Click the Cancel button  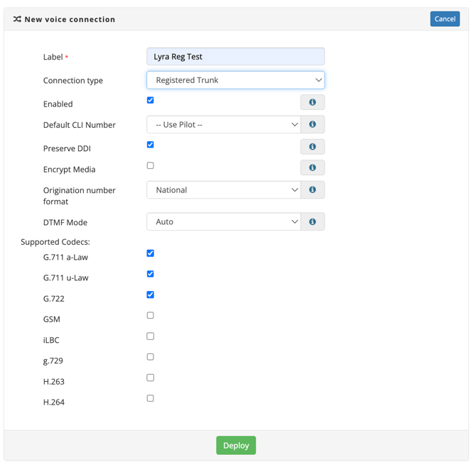point(445,19)
